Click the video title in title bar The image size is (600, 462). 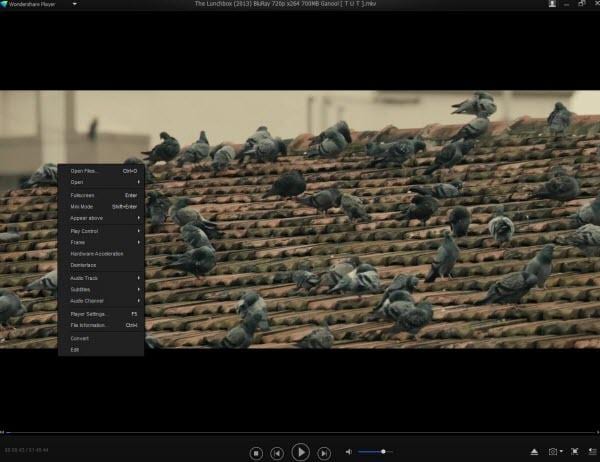point(285,4)
